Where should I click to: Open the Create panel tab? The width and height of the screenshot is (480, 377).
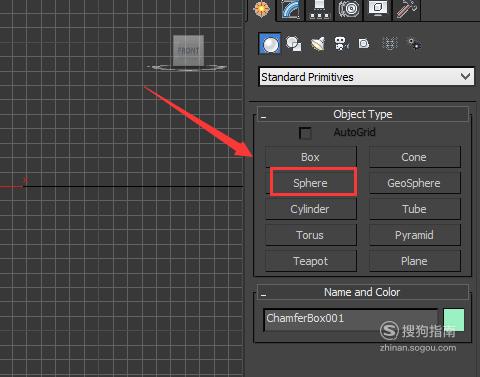262,9
